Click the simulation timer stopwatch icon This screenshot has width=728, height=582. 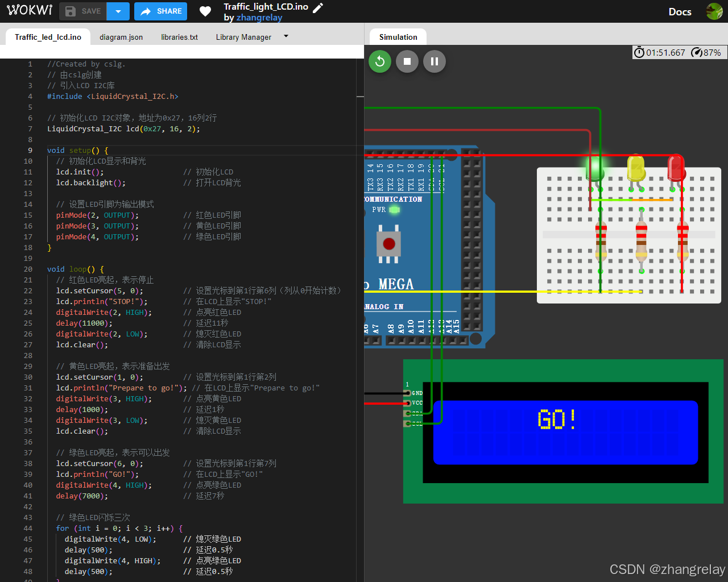click(x=638, y=52)
